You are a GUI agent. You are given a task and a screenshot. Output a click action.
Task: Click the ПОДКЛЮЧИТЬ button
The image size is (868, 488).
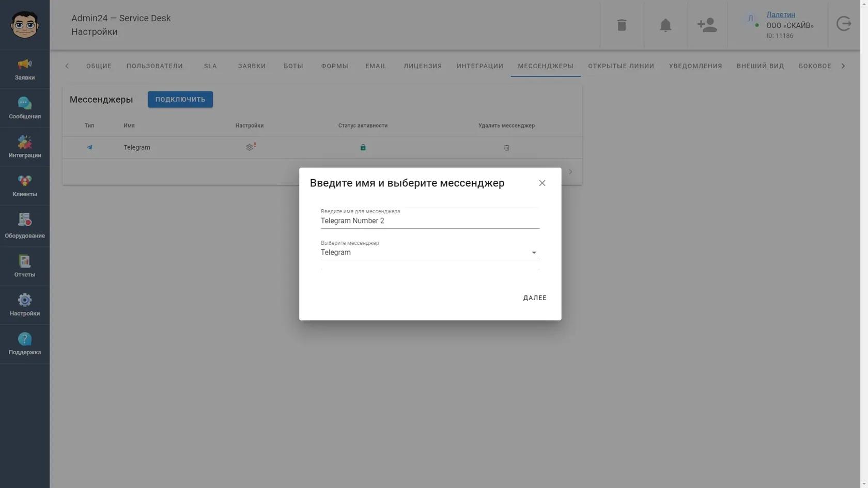click(x=180, y=100)
